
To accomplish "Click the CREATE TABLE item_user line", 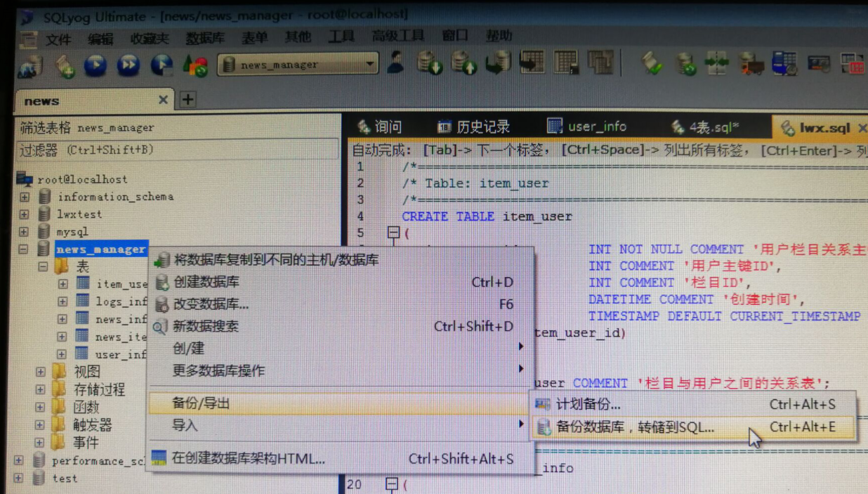I will (487, 216).
